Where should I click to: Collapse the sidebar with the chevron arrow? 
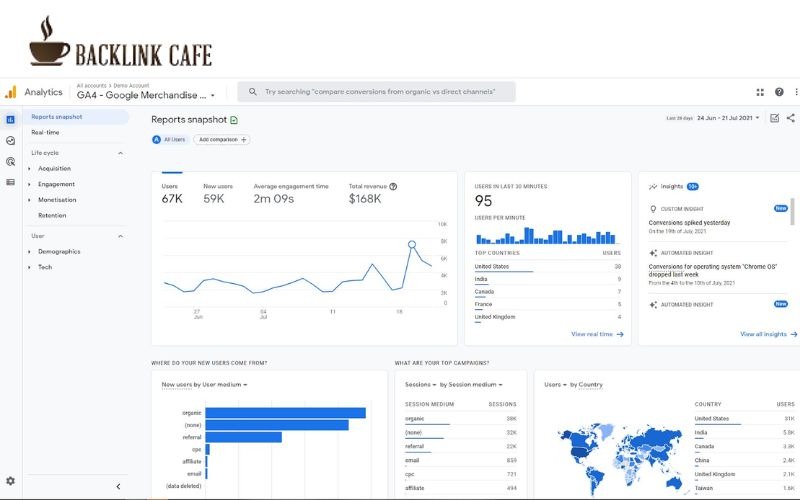(118, 487)
